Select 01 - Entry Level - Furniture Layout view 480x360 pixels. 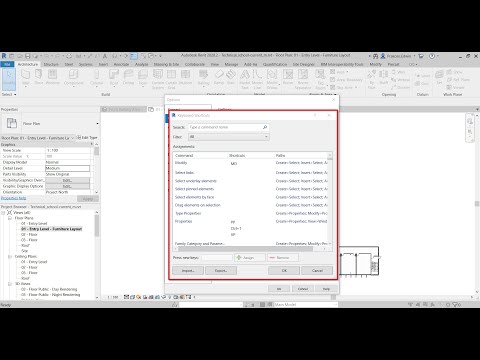tap(51, 229)
